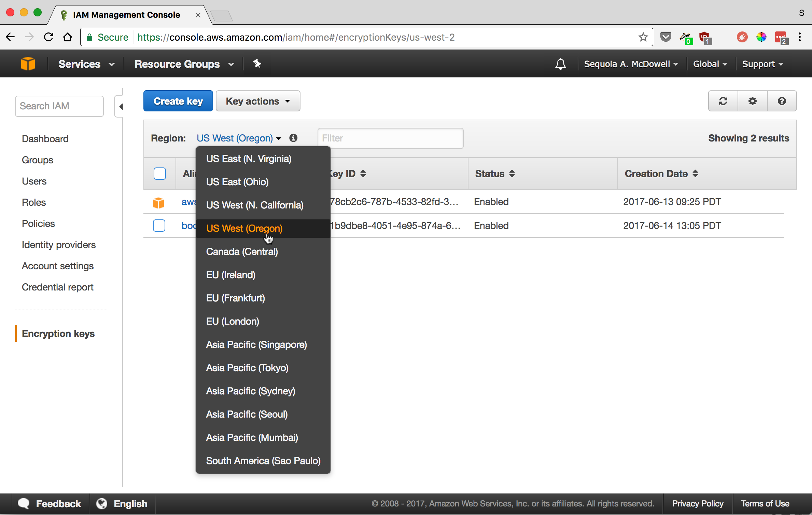Go to browser home icon
Viewport: 812px width, 515px height.
tap(68, 37)
